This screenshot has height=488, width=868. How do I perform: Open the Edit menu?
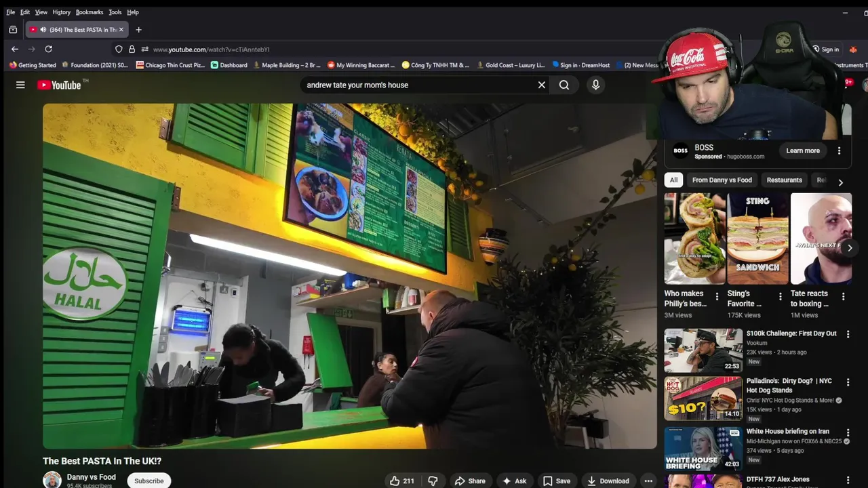25,12
